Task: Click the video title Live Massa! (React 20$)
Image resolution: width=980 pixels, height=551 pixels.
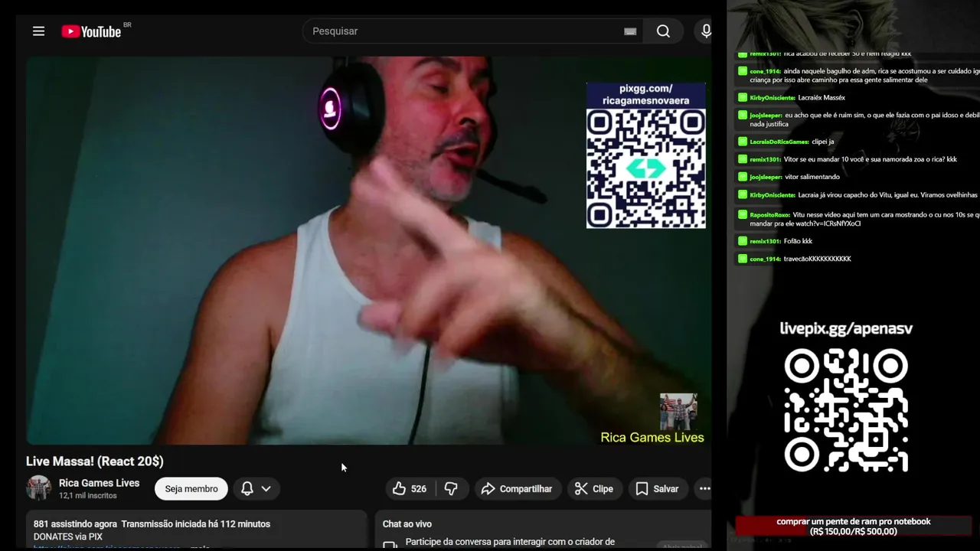Action: pos(95,461)
